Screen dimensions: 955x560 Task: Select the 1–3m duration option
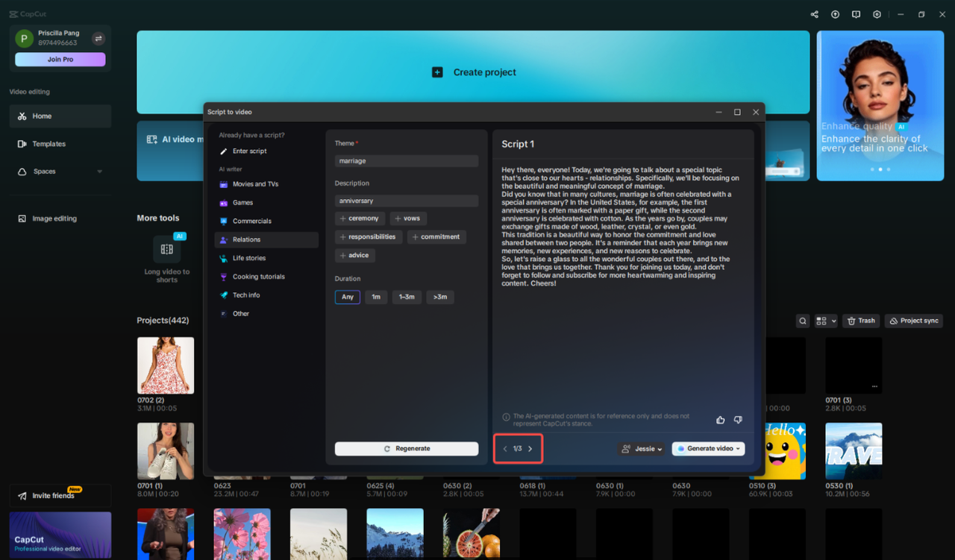pos(407,297)
